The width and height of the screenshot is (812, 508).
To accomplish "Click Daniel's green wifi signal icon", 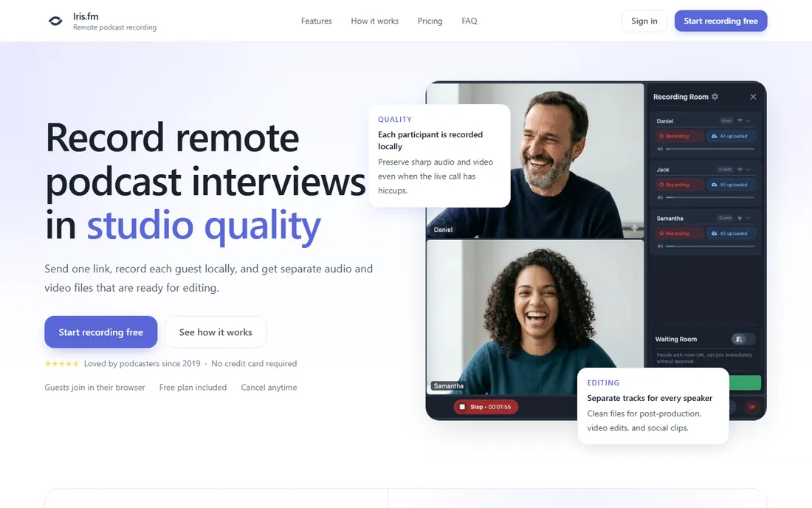I will pyautogui.click(x=740, y=120).
